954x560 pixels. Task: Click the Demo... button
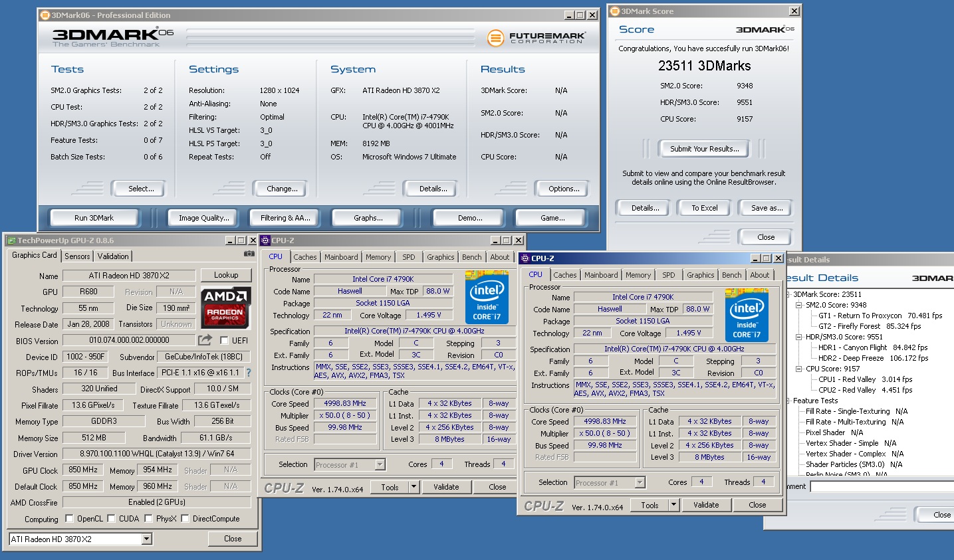pyautogui.click(x=470, y=218)
